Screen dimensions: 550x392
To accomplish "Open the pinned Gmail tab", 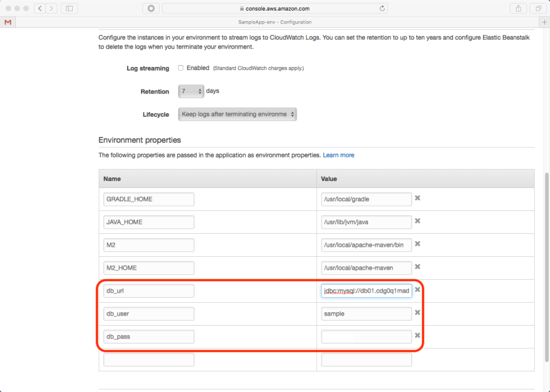I will tap(8, 22).
